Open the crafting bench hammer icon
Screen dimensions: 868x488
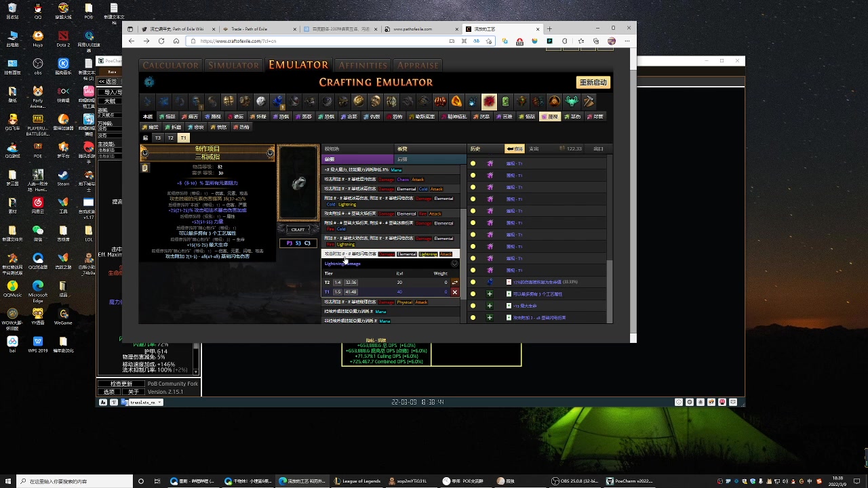click(589, 102)
